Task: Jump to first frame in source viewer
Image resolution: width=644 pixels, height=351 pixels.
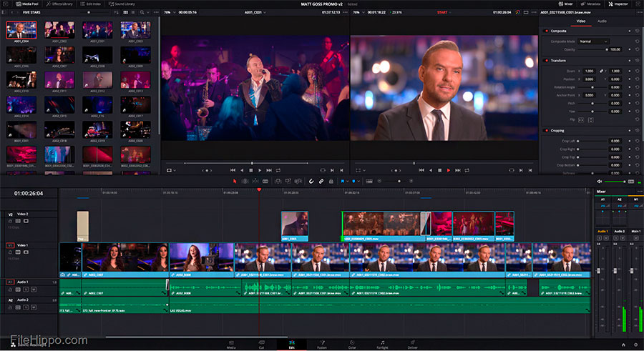Action: click(233, 170)
